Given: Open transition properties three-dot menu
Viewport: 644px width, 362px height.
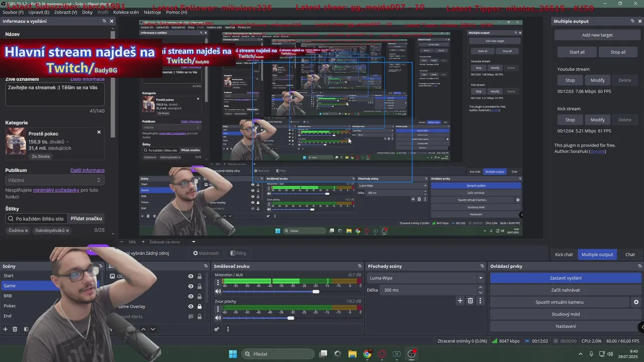Looking at the screenshot, I should [x=480, y=301].
